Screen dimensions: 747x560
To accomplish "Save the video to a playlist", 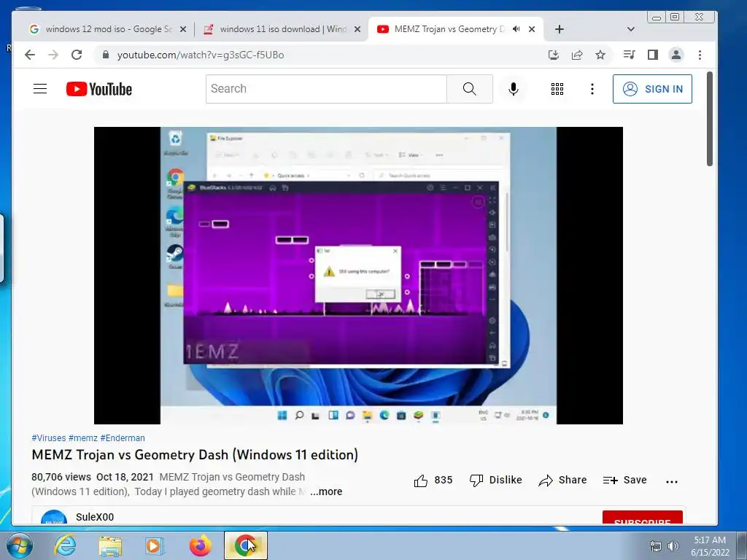I will coord(624,481).
